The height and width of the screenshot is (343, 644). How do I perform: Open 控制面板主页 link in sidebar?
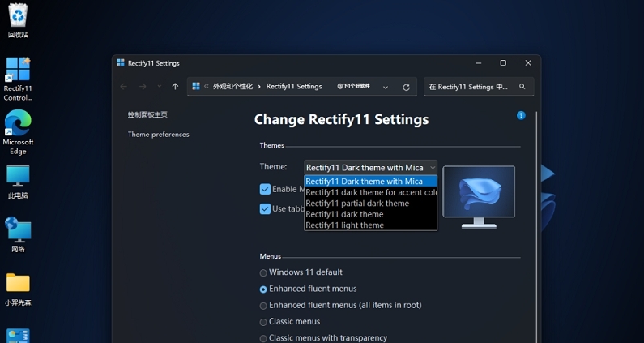click(x=147, y=115)
